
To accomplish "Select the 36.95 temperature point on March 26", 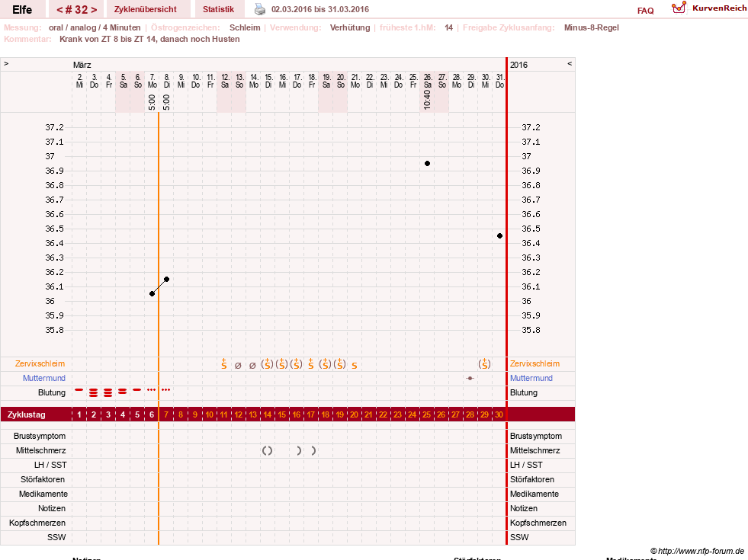I will (x=428, y=164).
